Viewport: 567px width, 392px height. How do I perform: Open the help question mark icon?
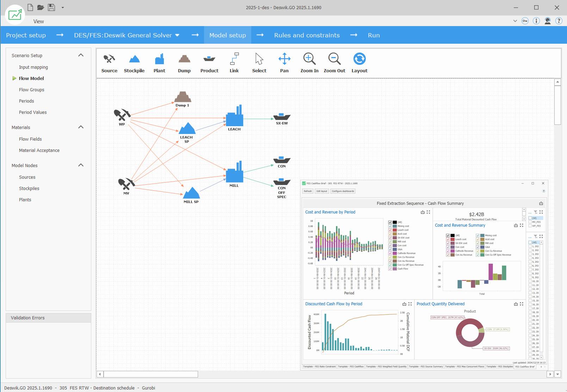pyautogui.click(x=559, y=21)
